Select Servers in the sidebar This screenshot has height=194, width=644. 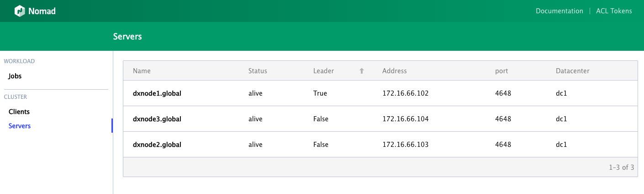pyautogui.click(x=20, y=126)
